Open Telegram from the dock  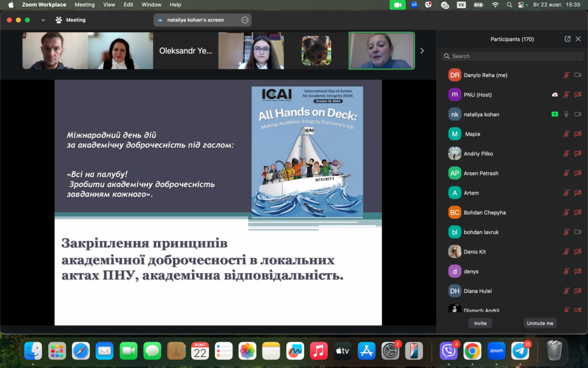coord(520,351)
